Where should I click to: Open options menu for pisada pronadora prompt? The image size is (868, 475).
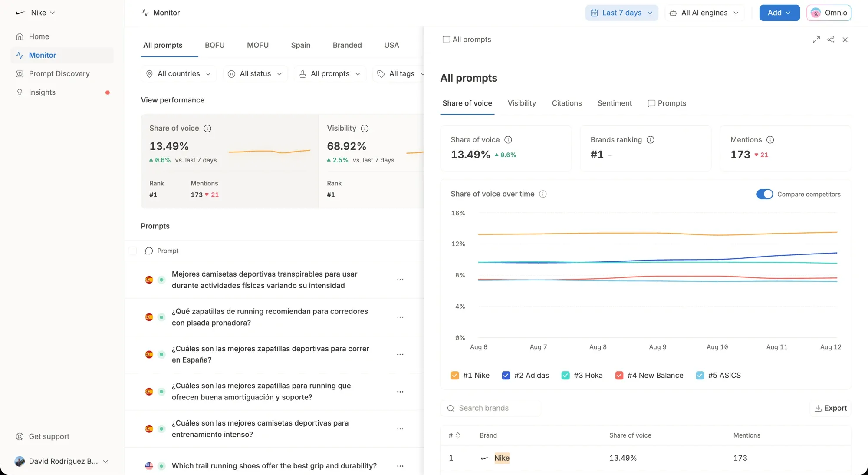coord(400,317)
